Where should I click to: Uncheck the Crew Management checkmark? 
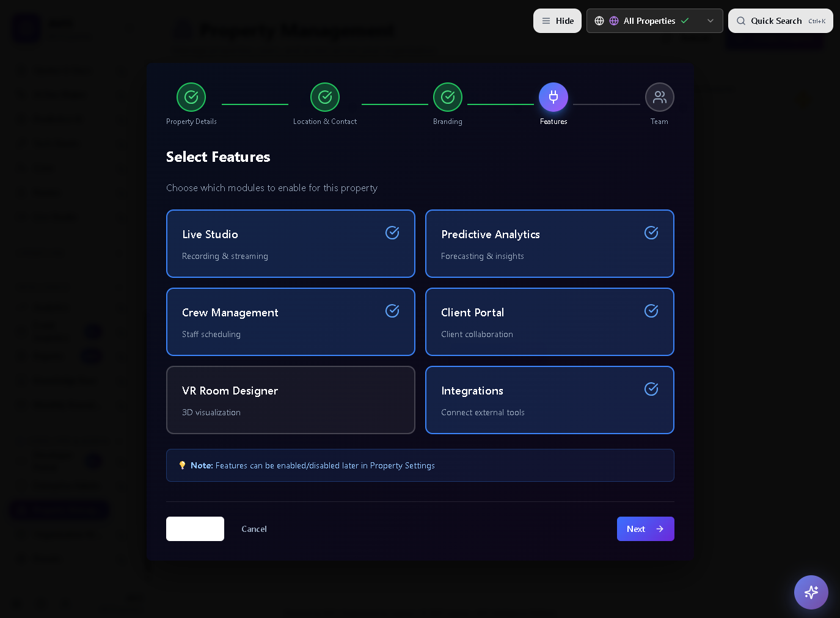pos(392,311)
